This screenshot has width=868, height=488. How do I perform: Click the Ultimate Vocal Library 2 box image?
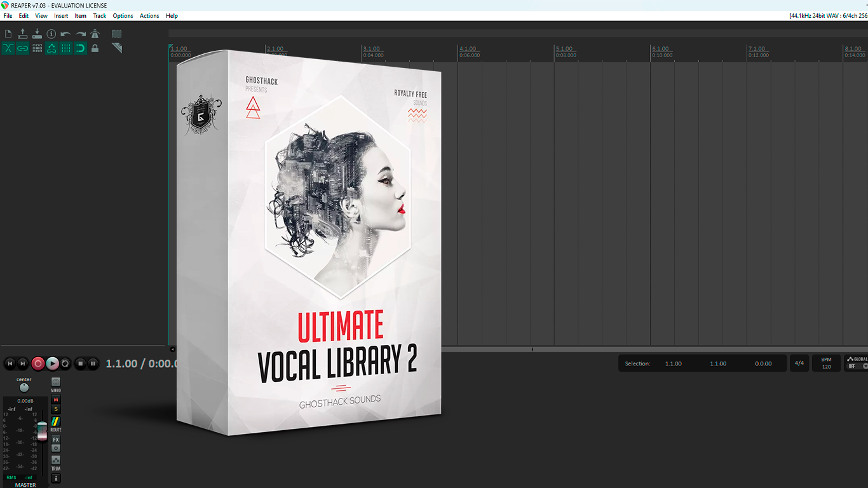(x=309, y=243)
